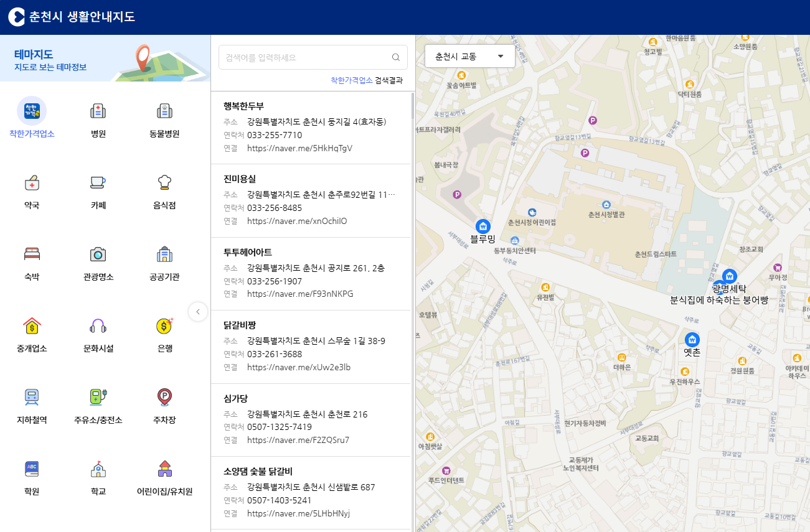Image resolution: width=810 pixels, height=532 pixels.
Task: Choose the 주차장 parking icon
Action: click(164, 398)
